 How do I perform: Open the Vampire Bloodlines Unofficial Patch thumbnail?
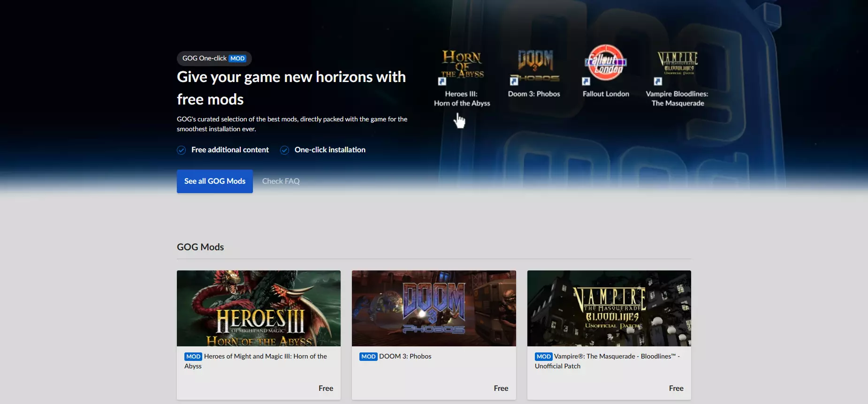tap(609, 308)
